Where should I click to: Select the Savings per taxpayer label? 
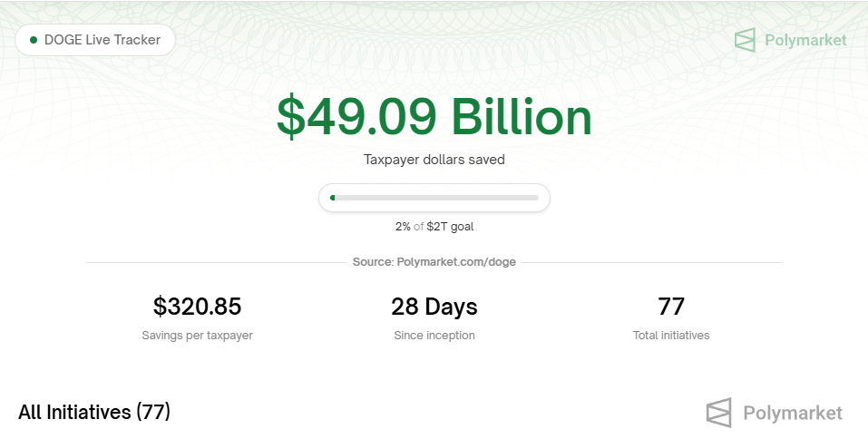pyautogui.click(x=197, y=336)
